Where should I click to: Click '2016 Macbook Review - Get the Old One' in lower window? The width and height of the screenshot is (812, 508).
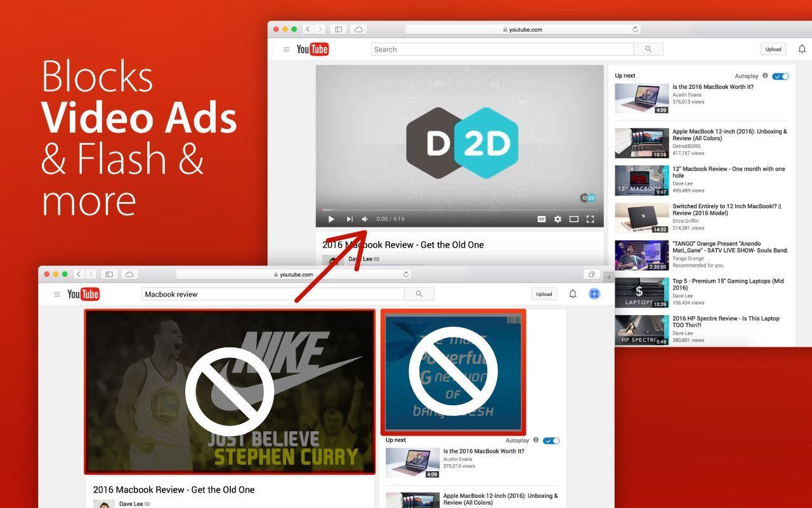click(174, 490)
